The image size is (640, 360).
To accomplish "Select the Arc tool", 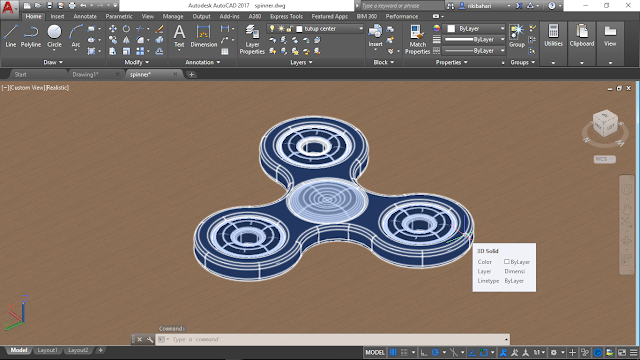I will pos(76,36).
